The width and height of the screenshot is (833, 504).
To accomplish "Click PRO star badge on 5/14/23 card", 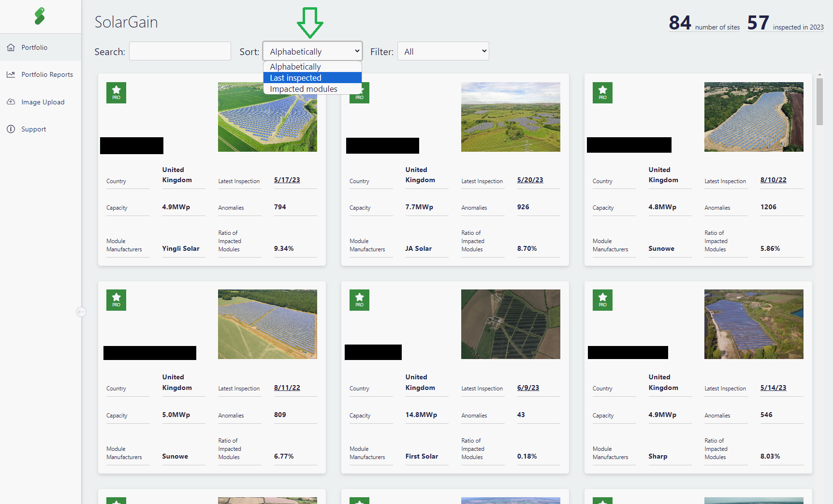I will pos(602,300).
